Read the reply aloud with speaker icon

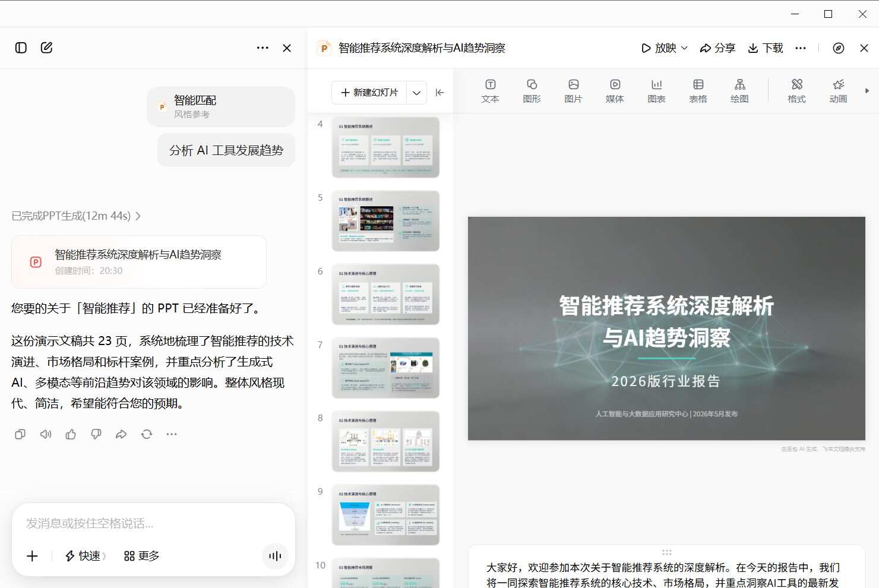(46, 434)
